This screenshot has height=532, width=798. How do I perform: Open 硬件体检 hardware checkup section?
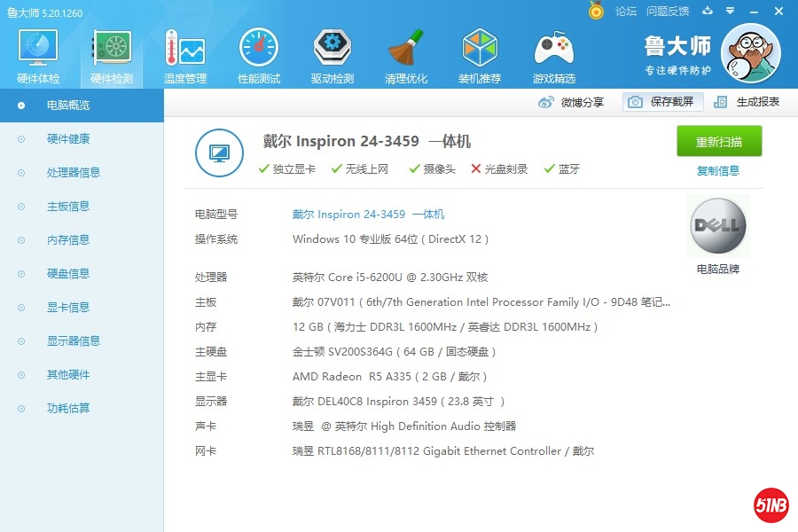38,56
